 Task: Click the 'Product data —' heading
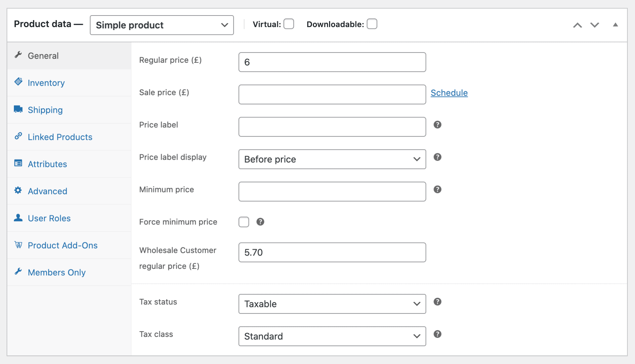pyautogui.click(x=48, y=24)
